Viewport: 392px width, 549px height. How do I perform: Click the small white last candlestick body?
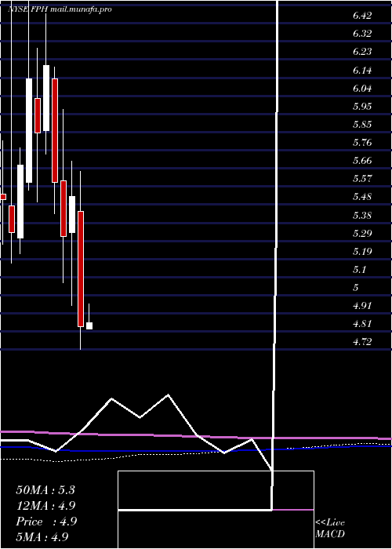[x=89, y=326]
